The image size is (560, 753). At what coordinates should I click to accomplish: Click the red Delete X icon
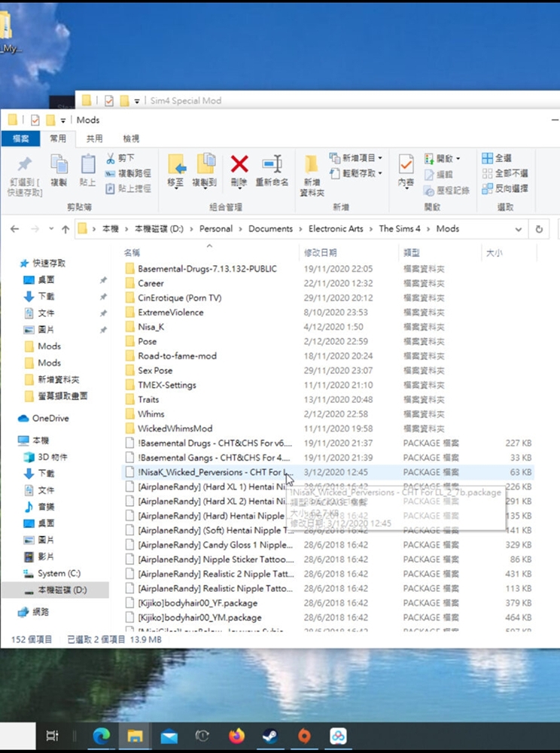click(239, 164)
